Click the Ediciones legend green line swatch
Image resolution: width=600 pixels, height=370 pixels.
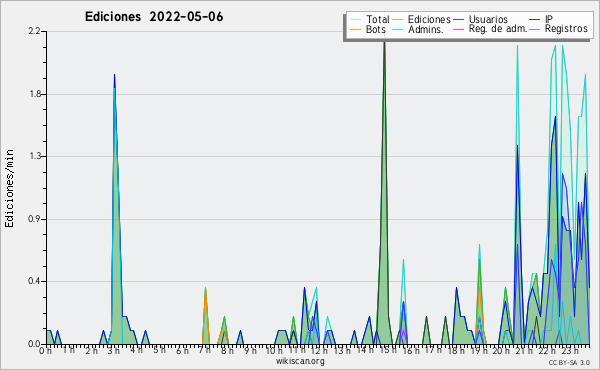pos(398,20)
